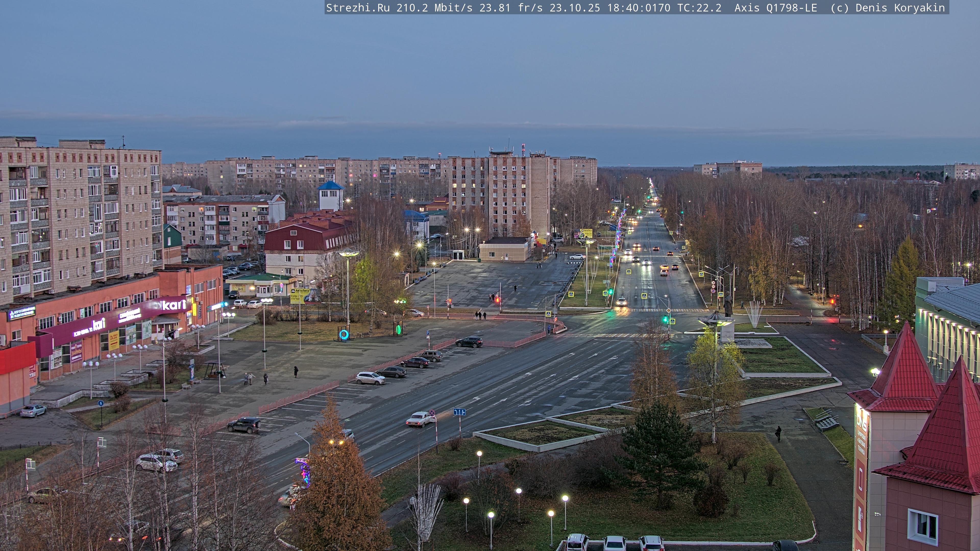The width and height of the screenshot is (980, 551).
Task: Click the blue parking P sign
Action: coord(428,332)
